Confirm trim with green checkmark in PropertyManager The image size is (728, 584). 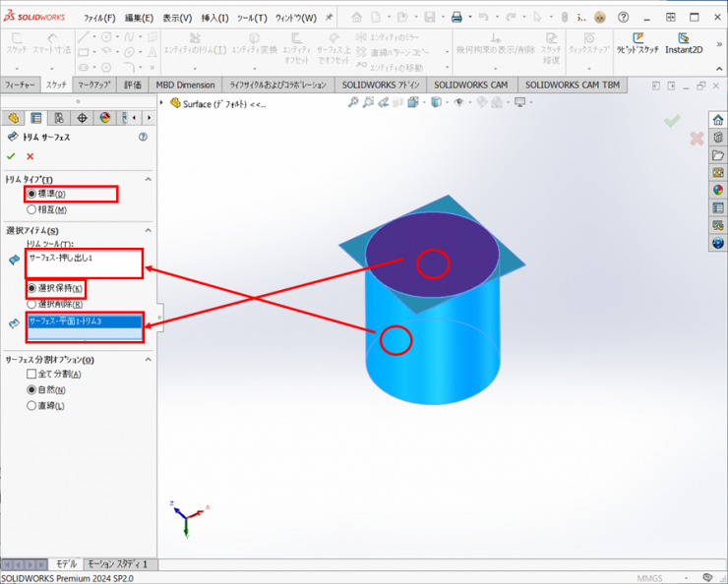pos(11,156)
